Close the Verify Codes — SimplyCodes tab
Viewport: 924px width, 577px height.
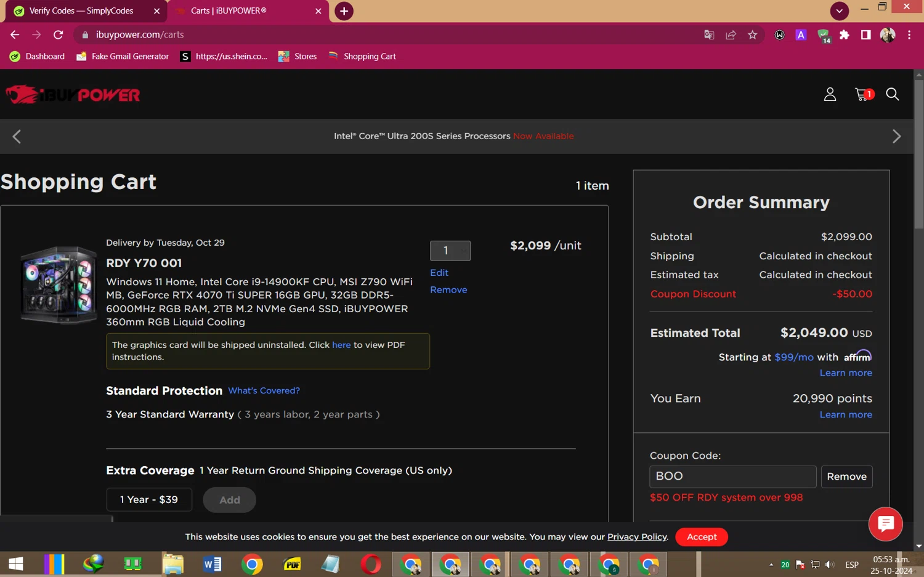pyautogui.click(x=156, y=11)
